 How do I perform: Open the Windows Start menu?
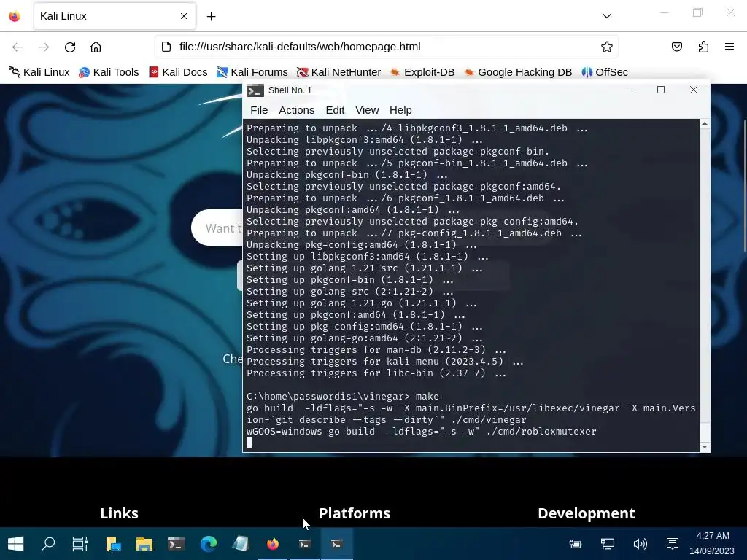click(16, 544)
